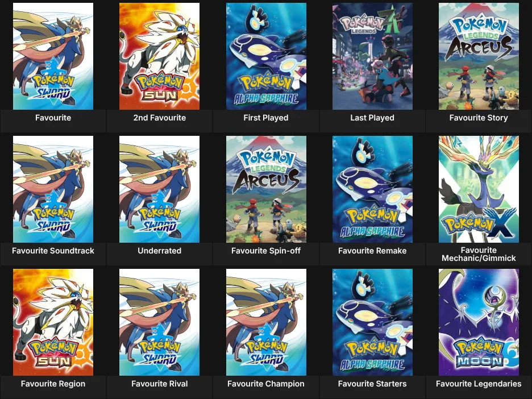Click the 'Favourite Spin-off' label

(x=266, y=251)
